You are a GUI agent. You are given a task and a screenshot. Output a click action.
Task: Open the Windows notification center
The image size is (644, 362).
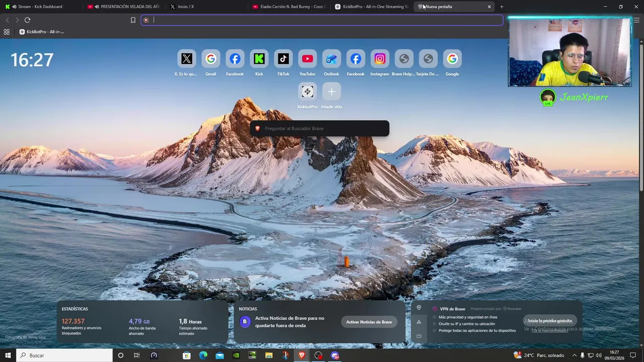pos(633,355)
